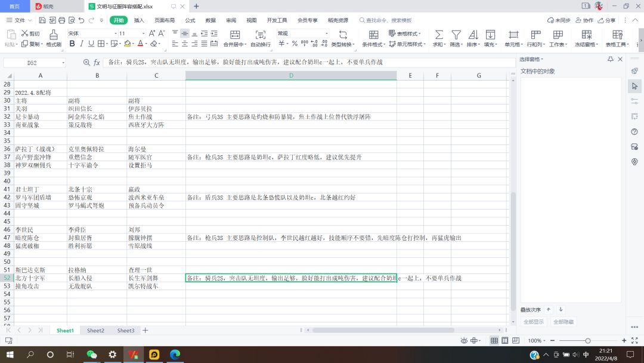Switch to the Formulas (公式) tab
The image size is (644, 363).
point(190,20)
